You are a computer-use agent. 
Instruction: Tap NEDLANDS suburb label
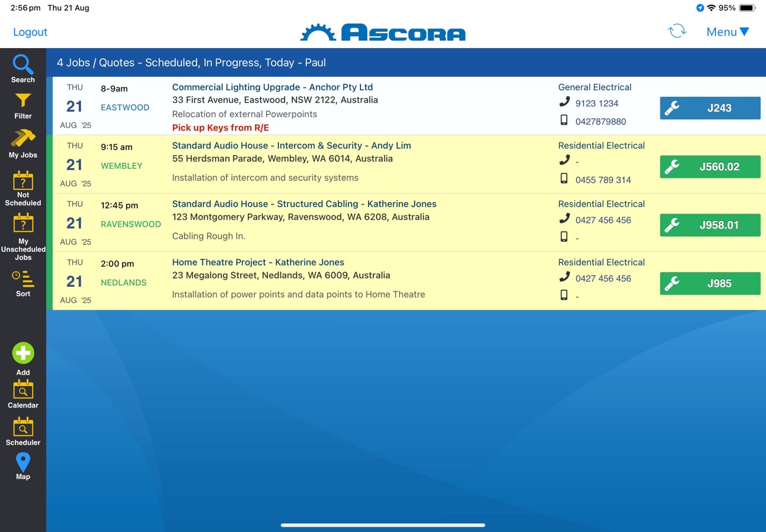pyautogui.click(x=124, y=282)
